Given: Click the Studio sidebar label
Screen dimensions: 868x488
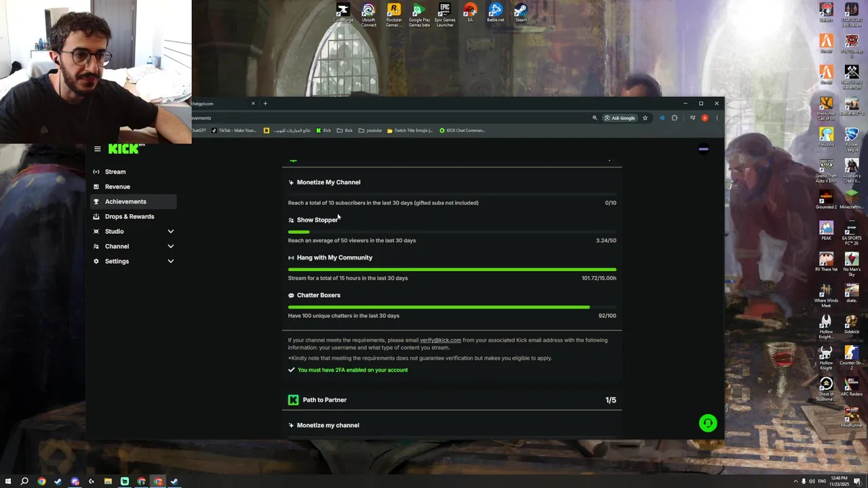Looking at the screenshot, I should 114,231.
